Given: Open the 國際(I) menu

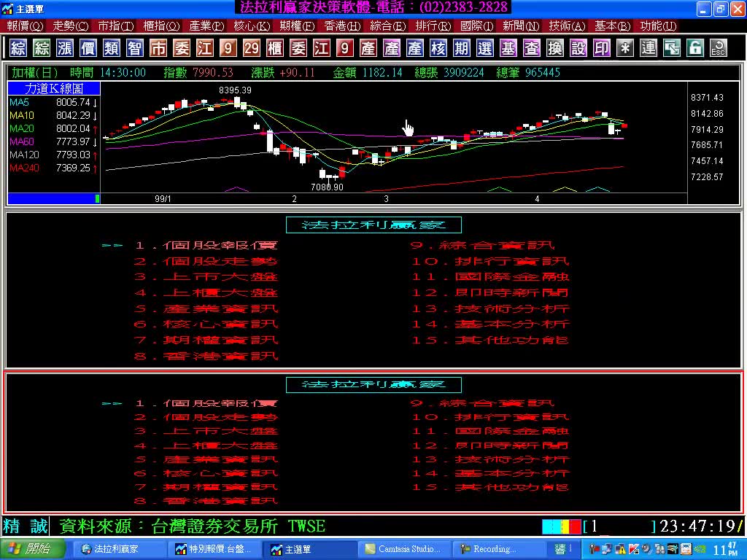Looking at the screenshot, I should coord(477,26).
